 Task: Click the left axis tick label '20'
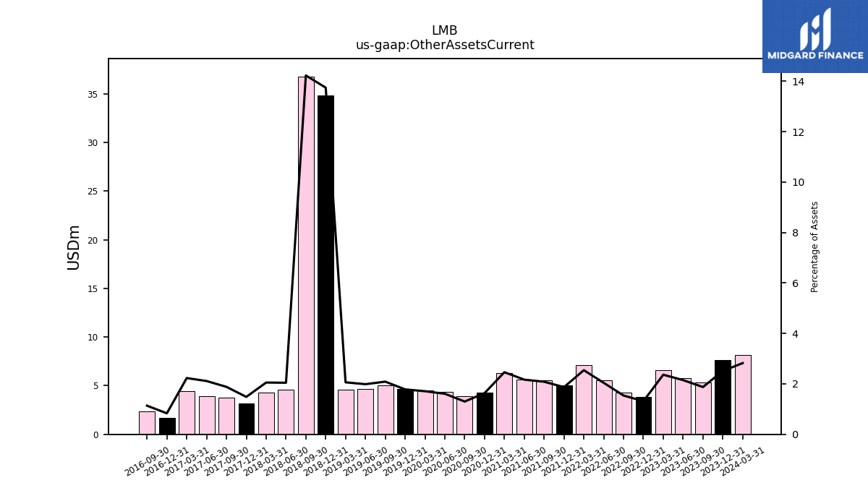click(93, 240)
